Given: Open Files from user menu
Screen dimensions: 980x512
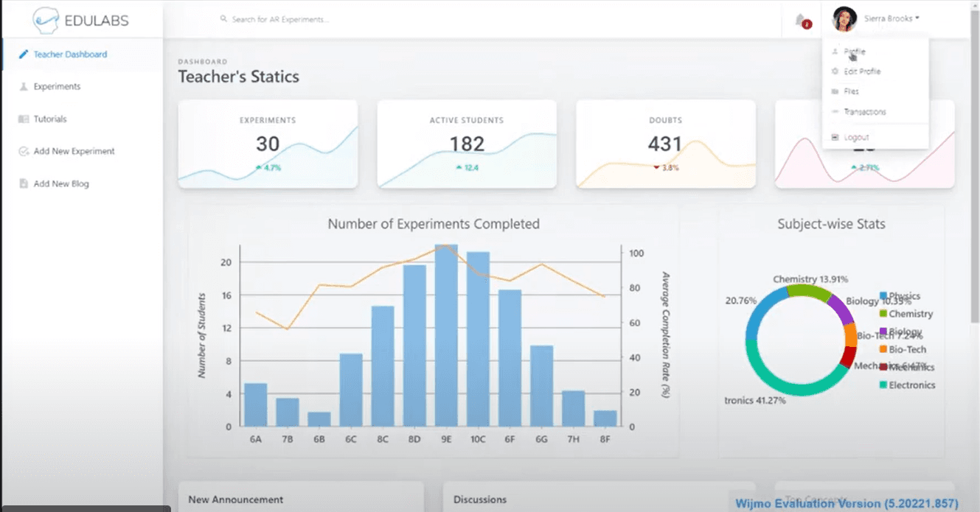Looking at the screenshot, I should (x=851, y=92).
